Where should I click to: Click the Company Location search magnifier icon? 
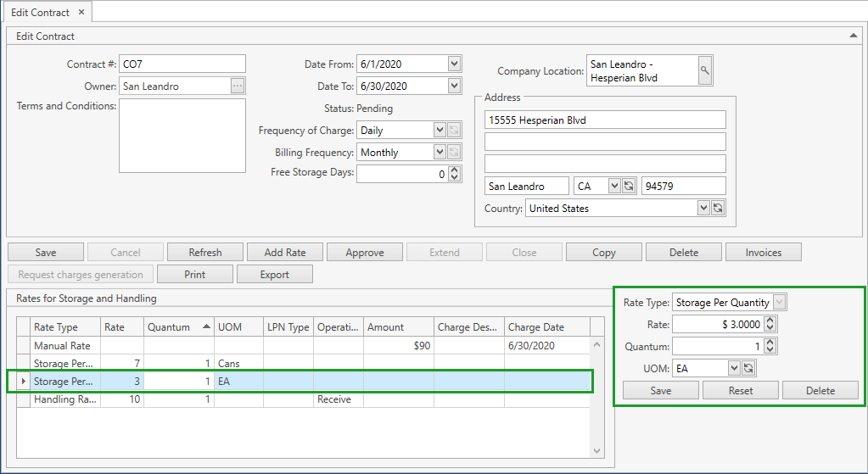click(x=704, y=71)
